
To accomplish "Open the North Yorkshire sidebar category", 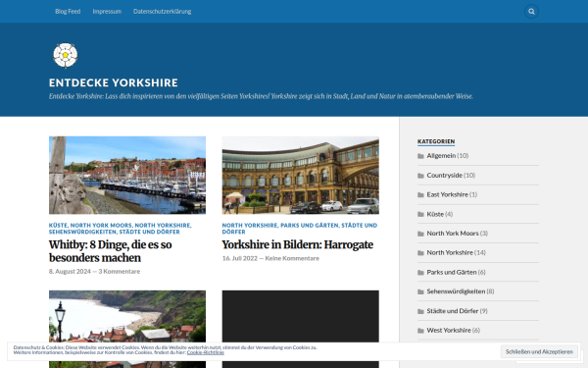I will tap(450, 252).
